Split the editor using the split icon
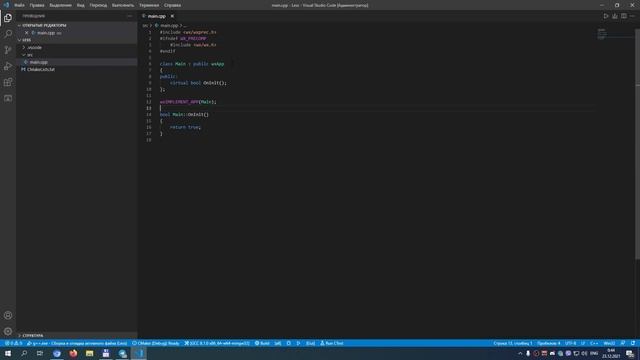Screen dimensions: 640x360 point(624,16)
